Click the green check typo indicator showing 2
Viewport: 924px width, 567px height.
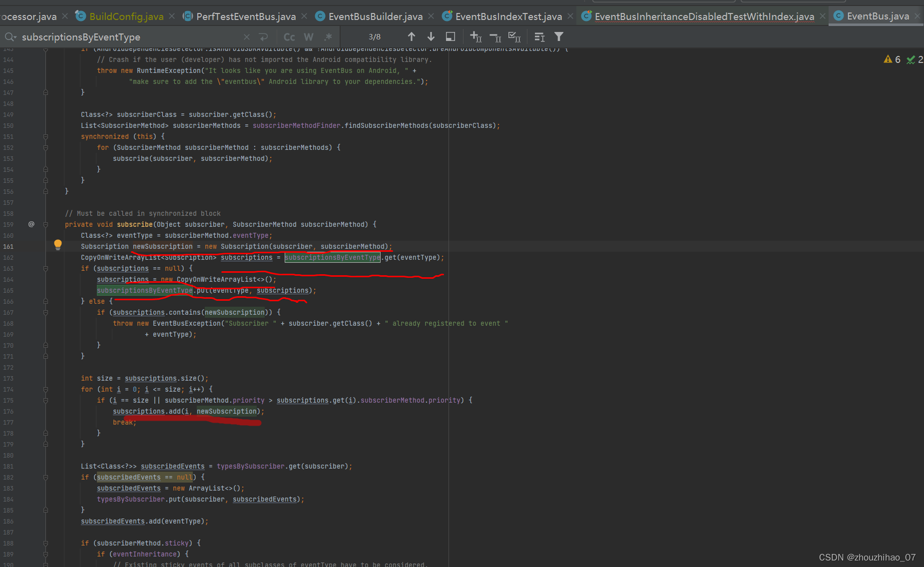915,59
